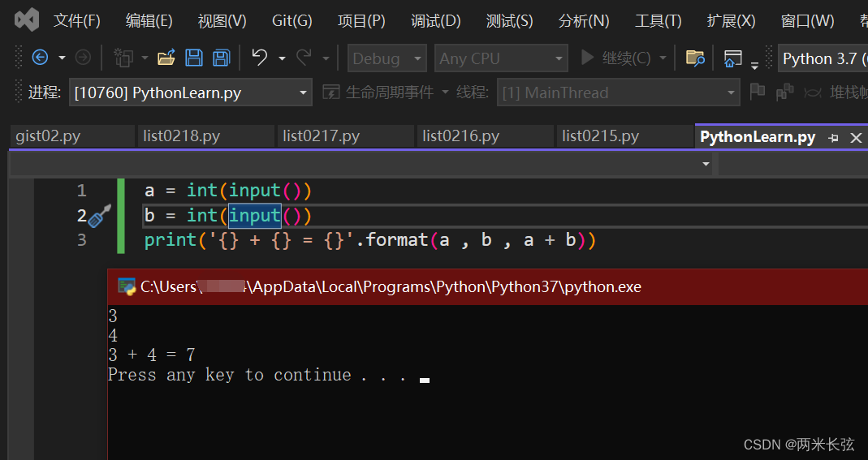Click the console output '3 + 4 = 7'

point(152,355)
